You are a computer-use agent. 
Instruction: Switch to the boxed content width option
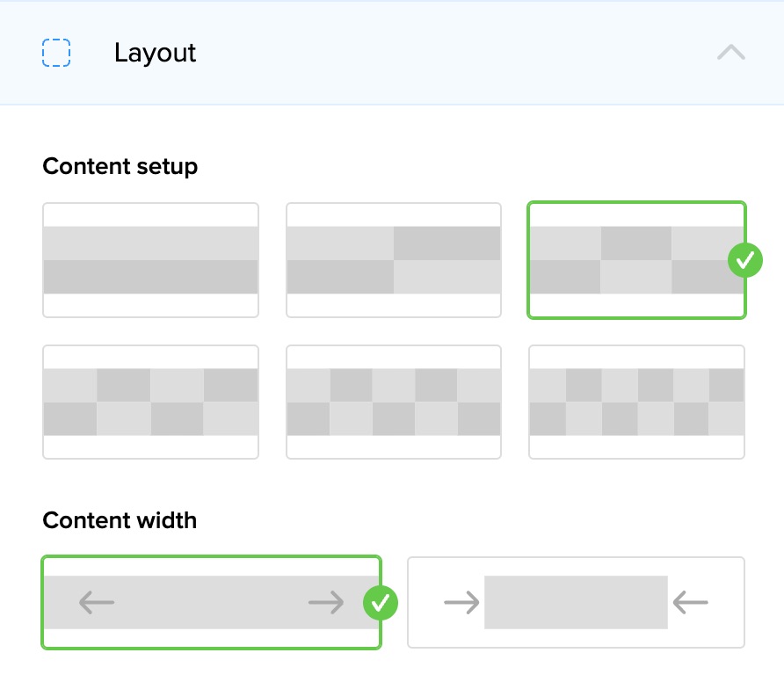coord(576,603)
